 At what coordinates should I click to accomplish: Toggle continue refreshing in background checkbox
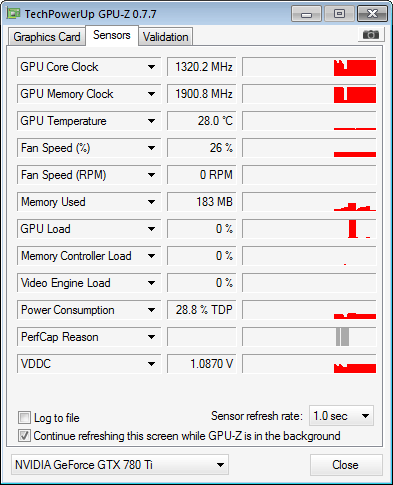(x=24, y=436)
